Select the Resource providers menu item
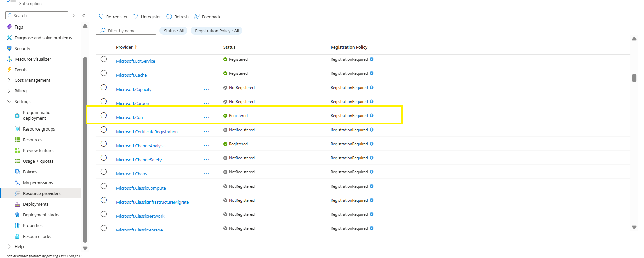This screenshot has width=644, height=258. click(41, 193)
